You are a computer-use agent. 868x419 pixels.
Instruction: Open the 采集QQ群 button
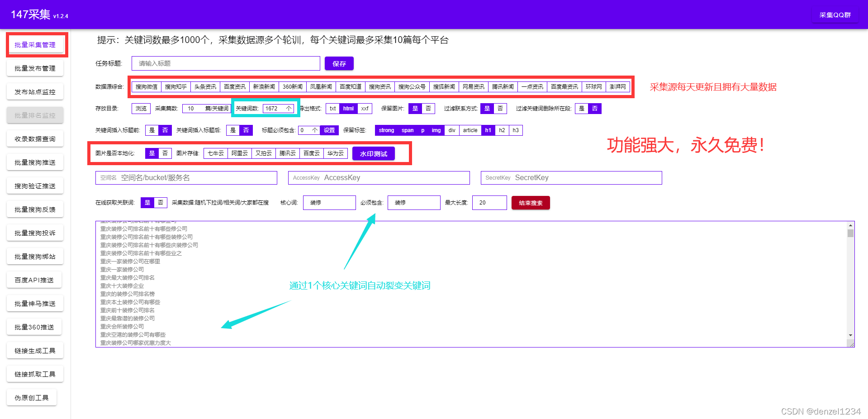click(835, 14)
